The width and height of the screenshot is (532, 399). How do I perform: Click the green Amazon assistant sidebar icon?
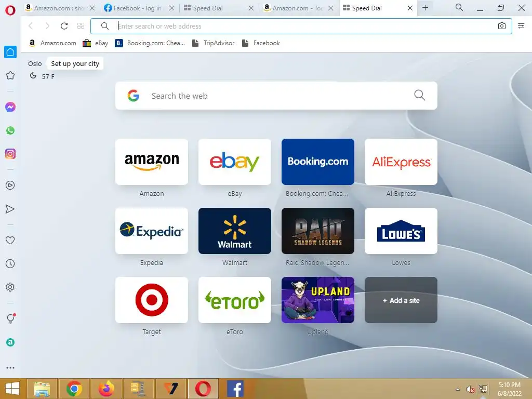coord(10,342)
